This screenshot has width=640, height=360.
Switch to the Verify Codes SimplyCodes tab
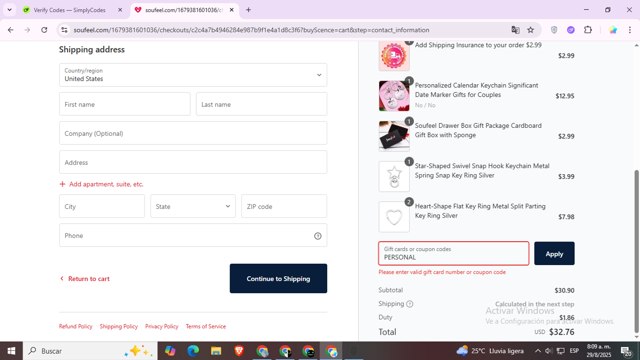tap(69, 10)
